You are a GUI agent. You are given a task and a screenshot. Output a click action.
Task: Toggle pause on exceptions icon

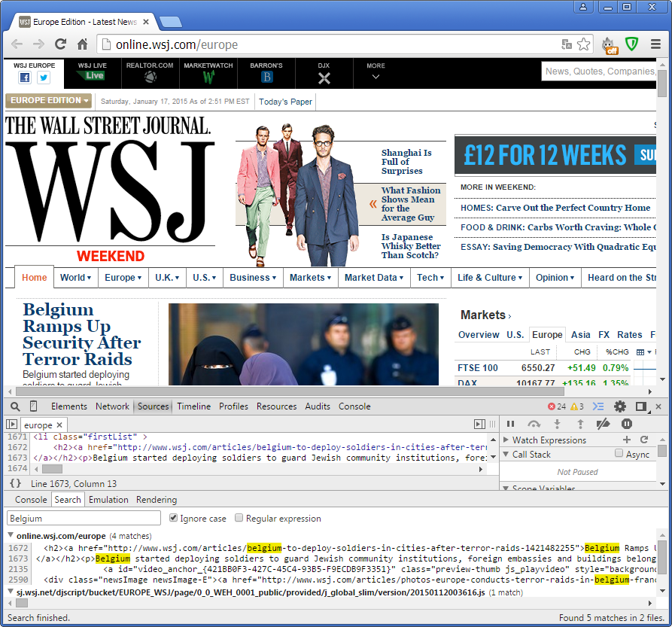click(627, 424)
